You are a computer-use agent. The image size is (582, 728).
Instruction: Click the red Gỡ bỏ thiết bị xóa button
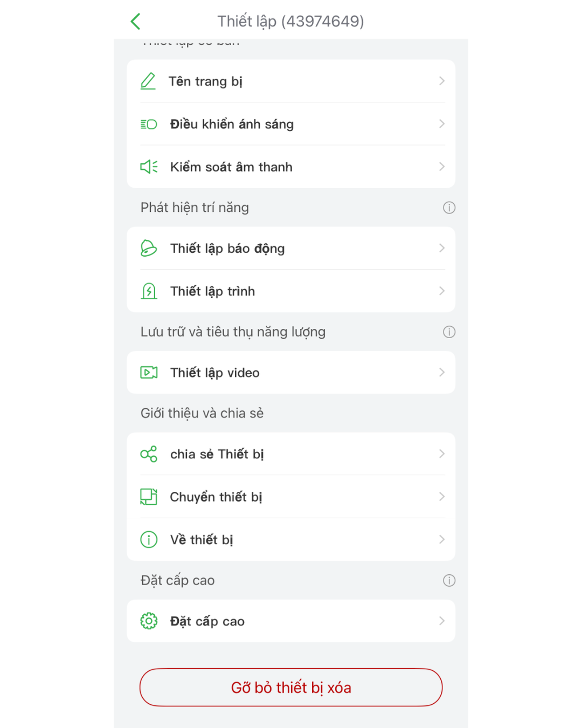coord(291,688)
